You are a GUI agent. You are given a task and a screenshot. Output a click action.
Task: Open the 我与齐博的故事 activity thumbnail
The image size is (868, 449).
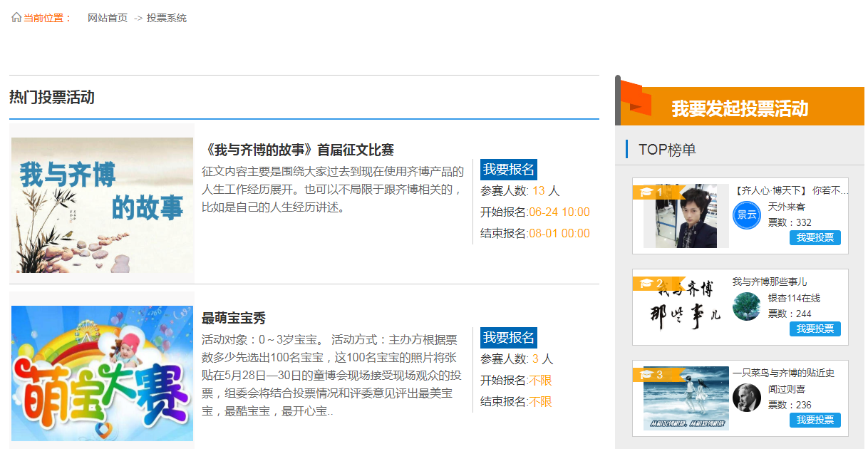coord(102,205)
